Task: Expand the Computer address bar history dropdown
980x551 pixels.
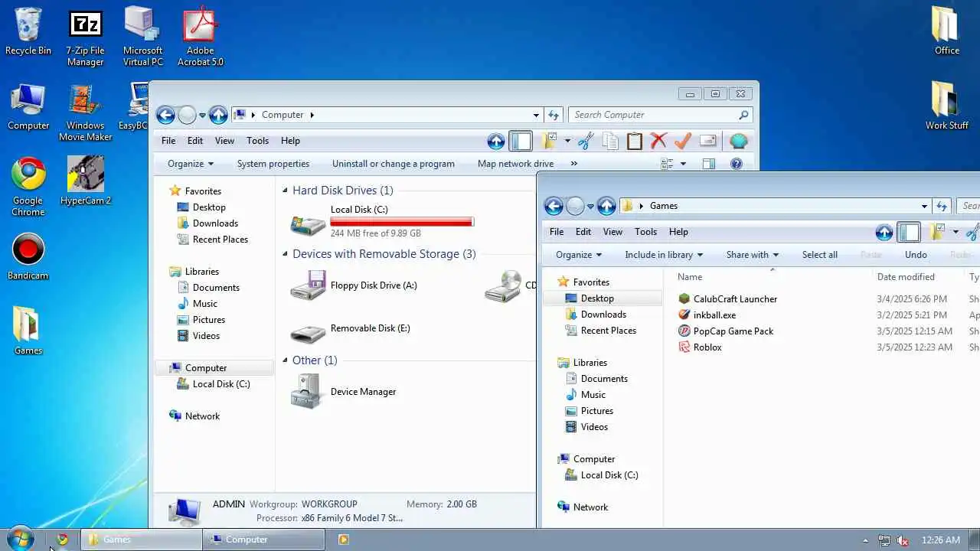Action: click(536, 115)
